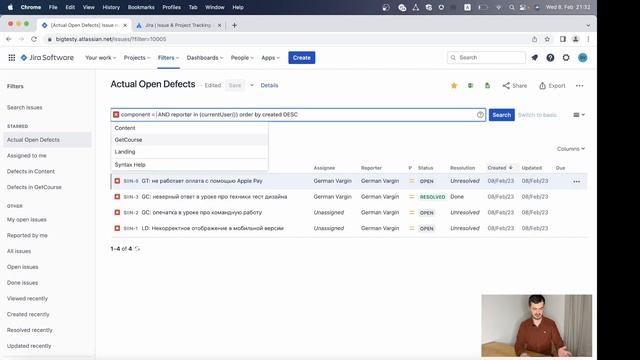Choose Syntax Help in the autocomplete list
This screenshot has height=360, width=640.
pyautogui.click(x=189, y=164)
